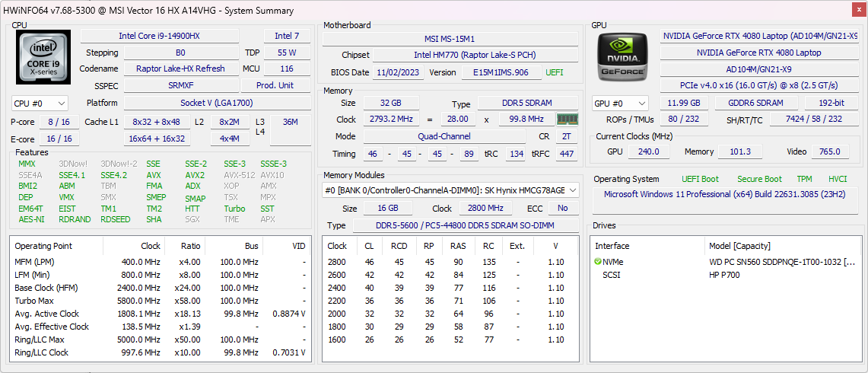Click the Raptor Lake-HX Refresh codename field
This screenshot has width=868, height=373.
180,69
